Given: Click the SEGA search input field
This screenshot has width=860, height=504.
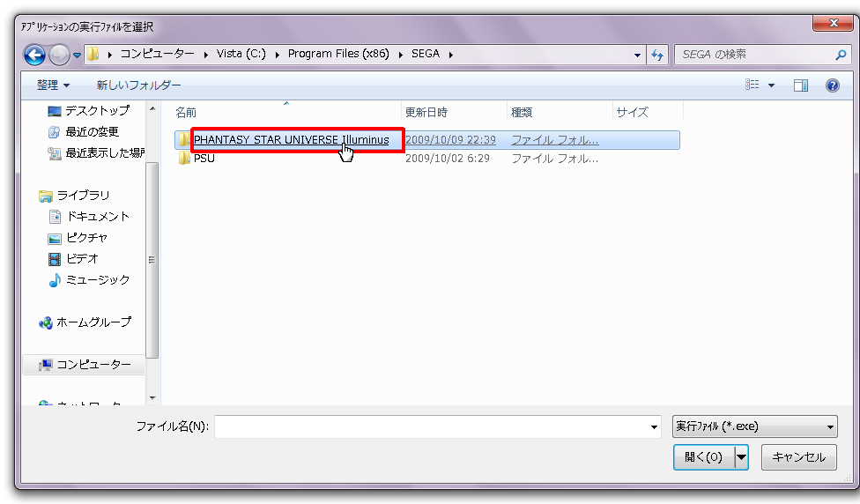Looking at the screenshot, I should click(754, 55).
